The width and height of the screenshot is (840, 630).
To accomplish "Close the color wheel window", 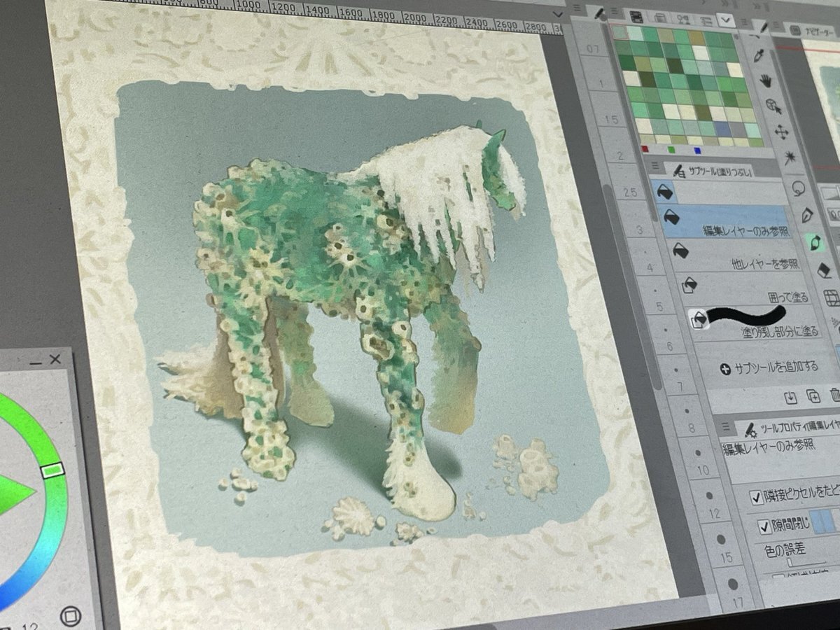I will 55,359.
